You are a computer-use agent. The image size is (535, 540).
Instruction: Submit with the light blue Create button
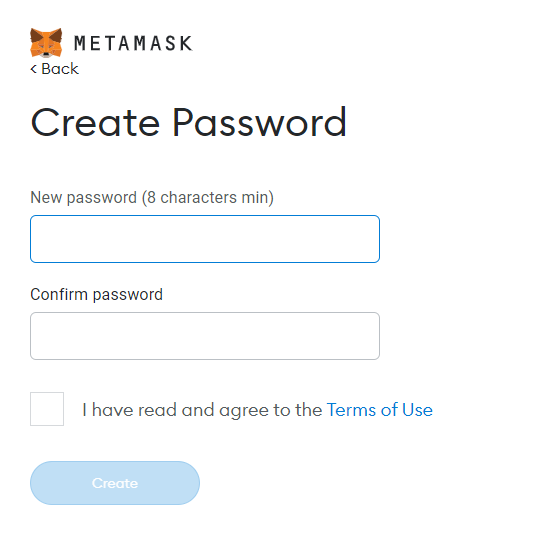coord(115,483)
